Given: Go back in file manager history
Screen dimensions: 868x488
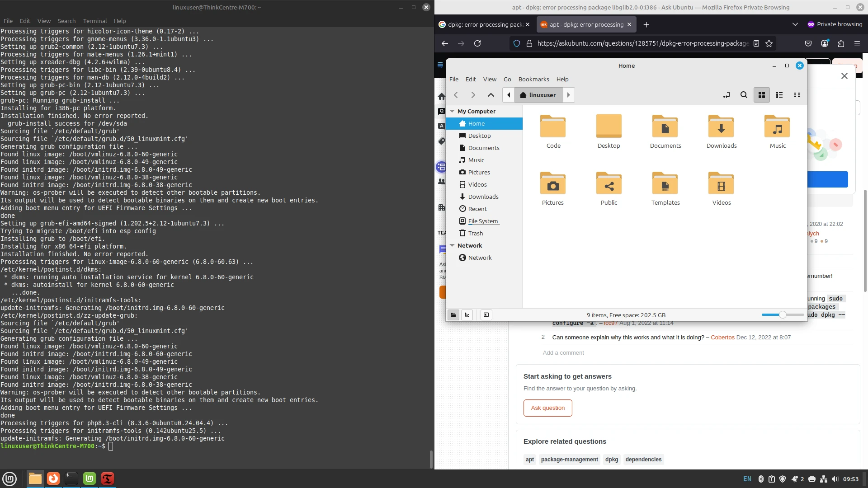Looking at the screenshot, I should 456,95.
